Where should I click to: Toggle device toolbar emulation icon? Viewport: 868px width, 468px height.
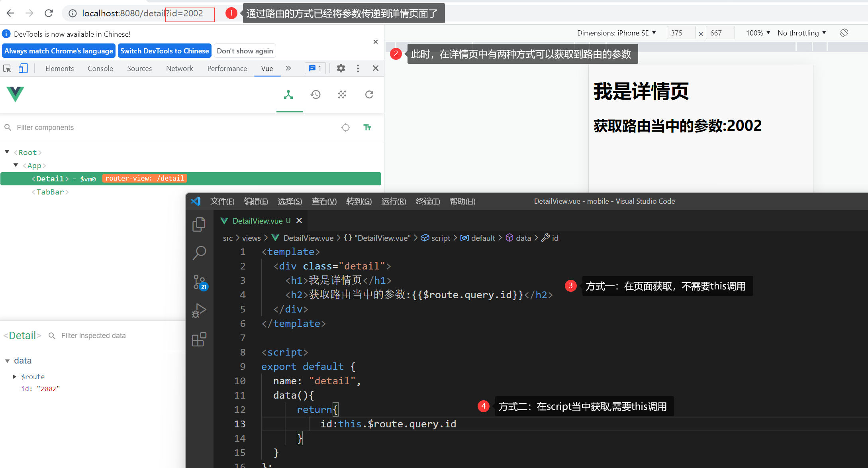23,69
